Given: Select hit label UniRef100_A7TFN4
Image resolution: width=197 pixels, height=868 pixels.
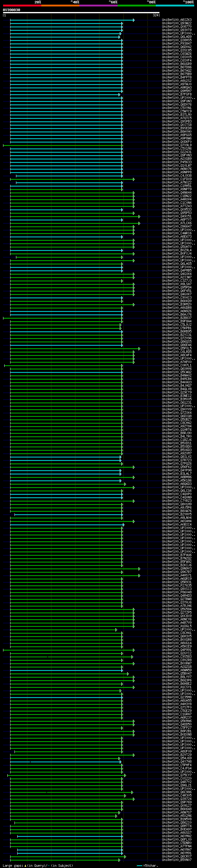Looking at the screenshot, I should click(177, 846).
